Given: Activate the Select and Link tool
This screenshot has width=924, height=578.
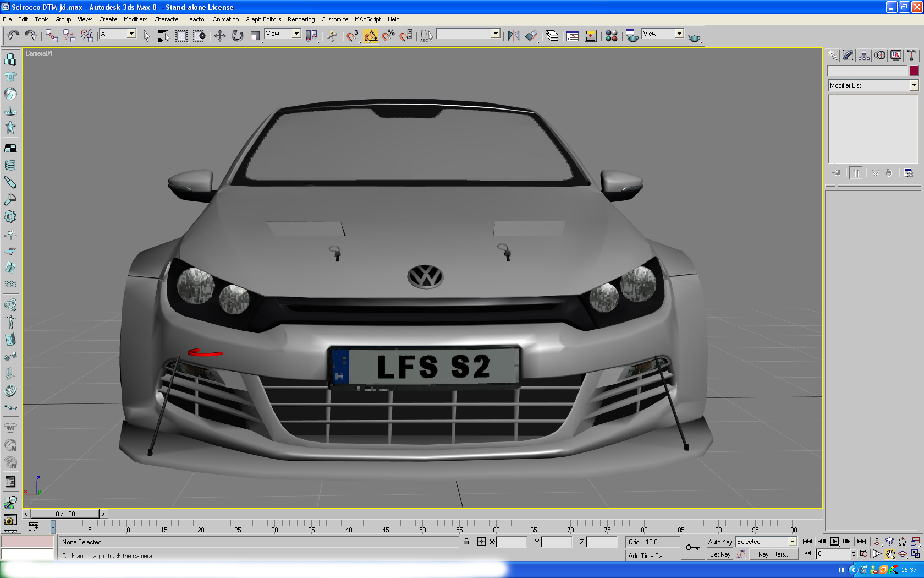Looking at the screenshot, I should coord(52,36).
